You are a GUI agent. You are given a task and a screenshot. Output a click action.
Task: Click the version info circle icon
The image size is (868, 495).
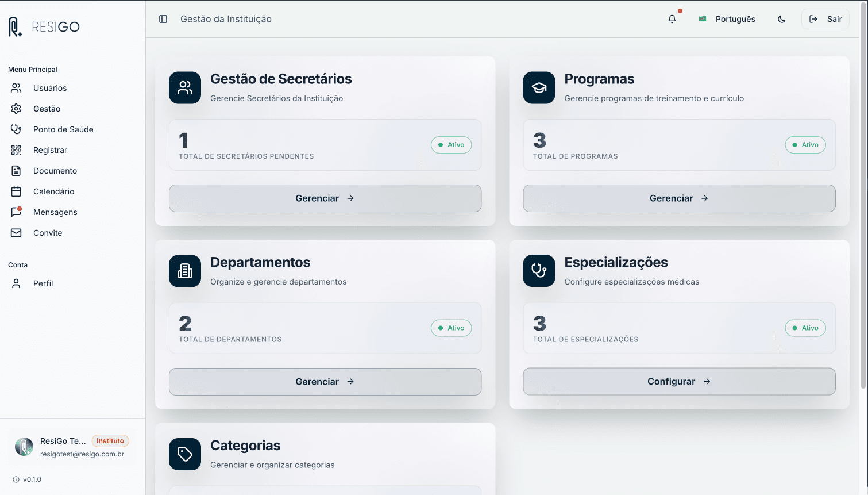click(16, 479)
